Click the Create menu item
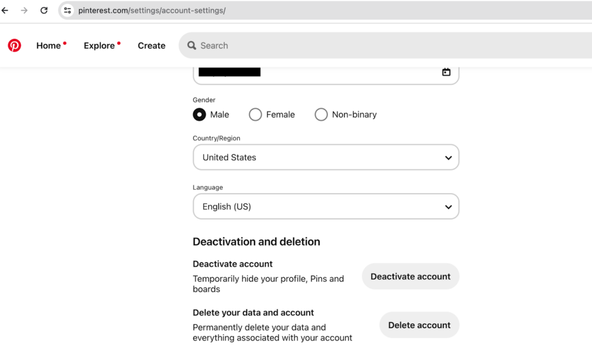The height and width of the screenshot is (364, 592). click(151, 45)
